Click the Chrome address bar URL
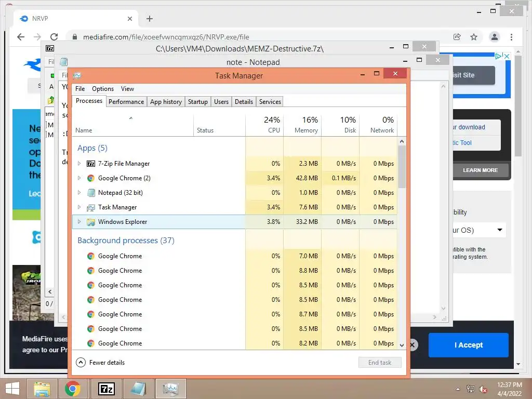The height and width of the screenshot is (399, 532). pyautogui.click(x=166, y=37)
